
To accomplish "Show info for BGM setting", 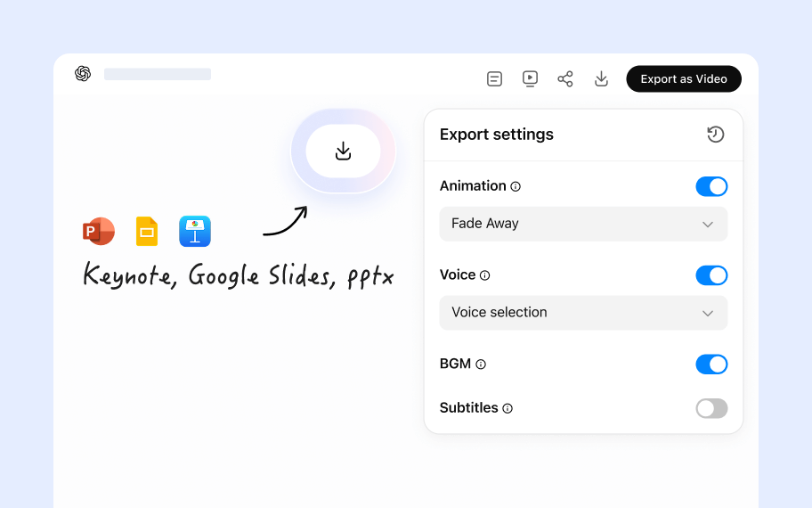I will [481, 365].
